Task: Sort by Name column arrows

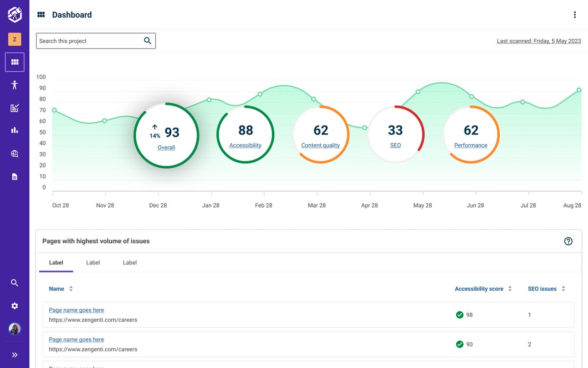Action: pyautogui.click(x=71, y=289)
